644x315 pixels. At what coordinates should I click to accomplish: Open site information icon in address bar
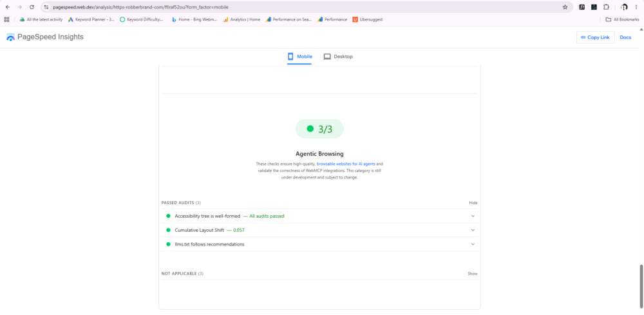pyautogui.click(x=46, y=7)
